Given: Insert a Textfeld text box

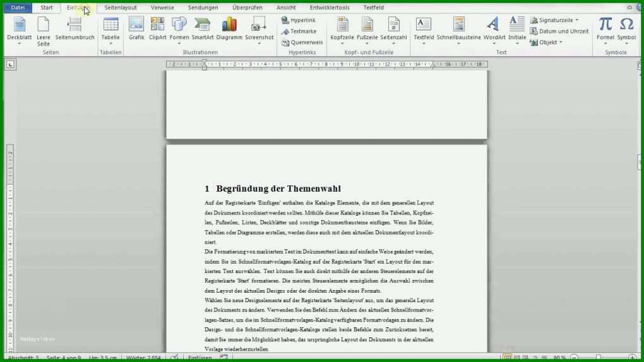Looking at the screenshot, I should pyautogui.click(x=424, y=31).
